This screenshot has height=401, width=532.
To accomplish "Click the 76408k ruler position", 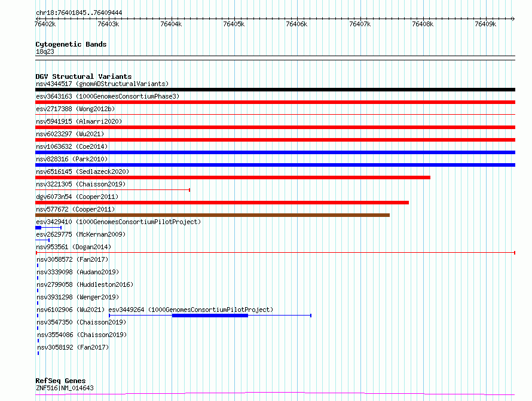I will pos(423,24).
